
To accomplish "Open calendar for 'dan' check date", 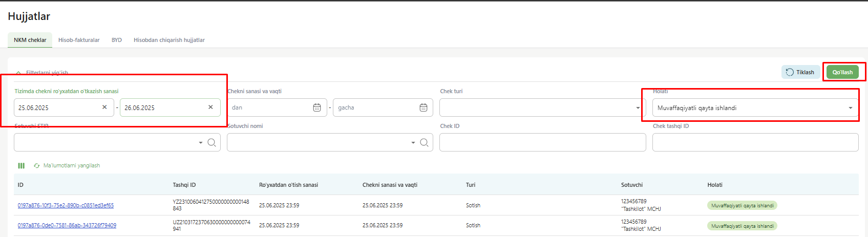I will point(317,107).
